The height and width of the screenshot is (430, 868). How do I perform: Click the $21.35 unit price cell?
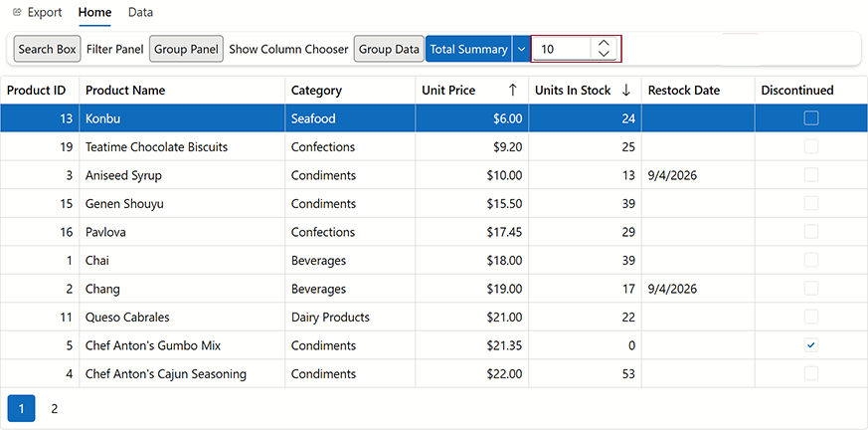(x=472, y=345)
